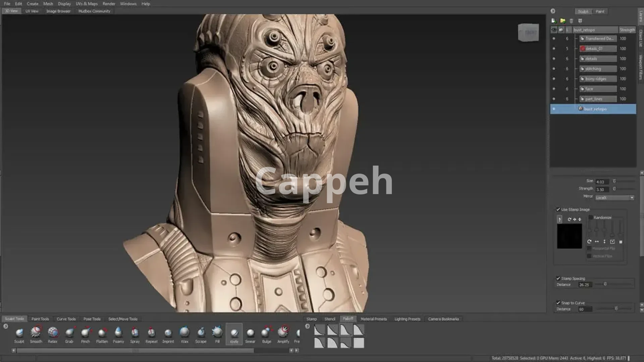The width and height of the screenshot is (644, 362).
Task: Open the Mudbox Community tab
Action: 94,11
